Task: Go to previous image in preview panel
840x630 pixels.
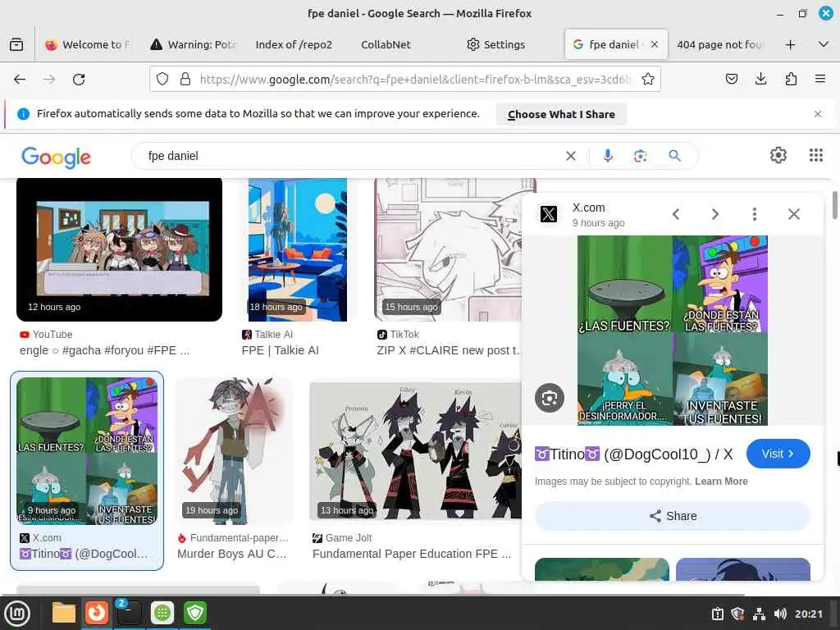Action: pos(676,214)
